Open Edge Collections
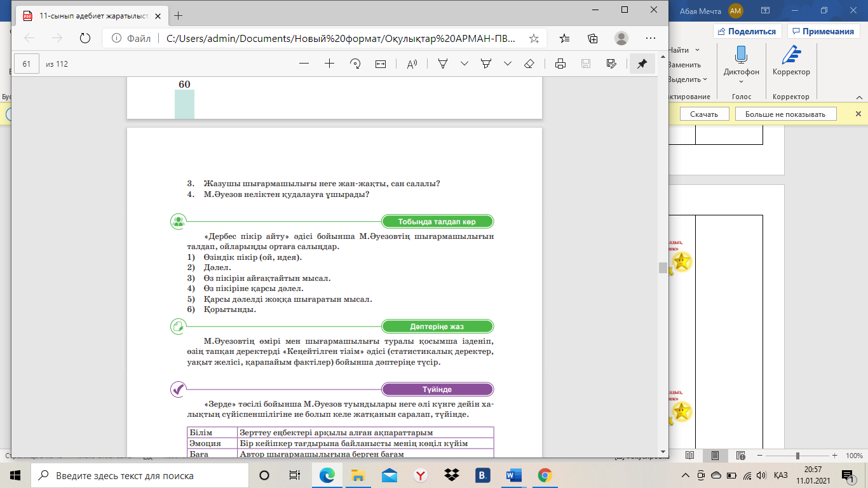Image resolution: width=868 pixels, height=488 pixels. 593,38
